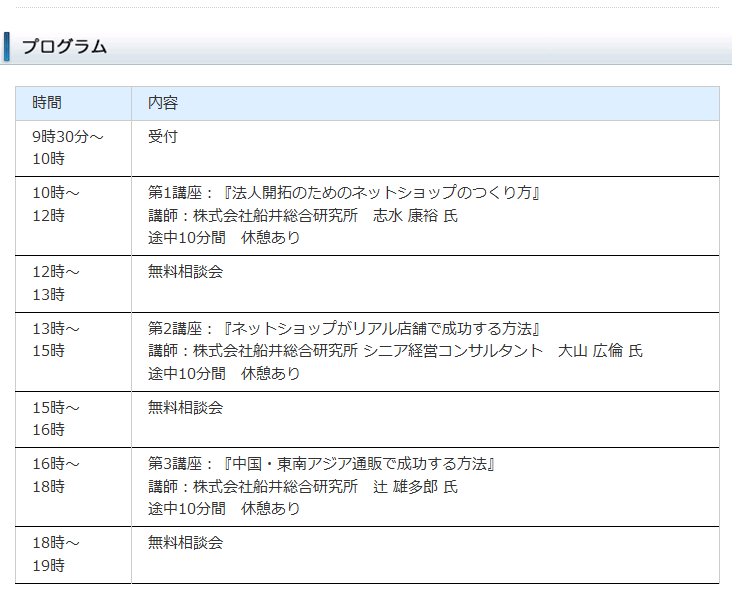Select the 時間 column header
This screenshot has height=591, width=732.
point(73,103)
